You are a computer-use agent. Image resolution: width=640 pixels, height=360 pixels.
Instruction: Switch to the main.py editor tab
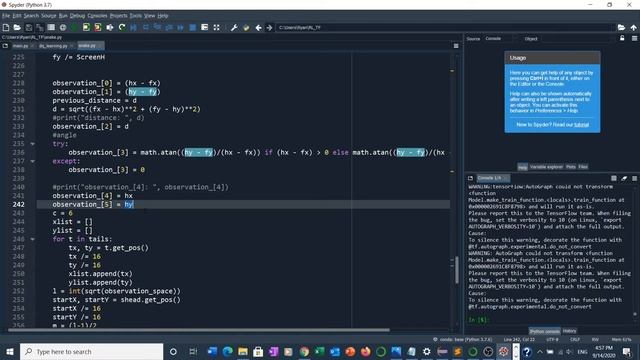(20, 46)
